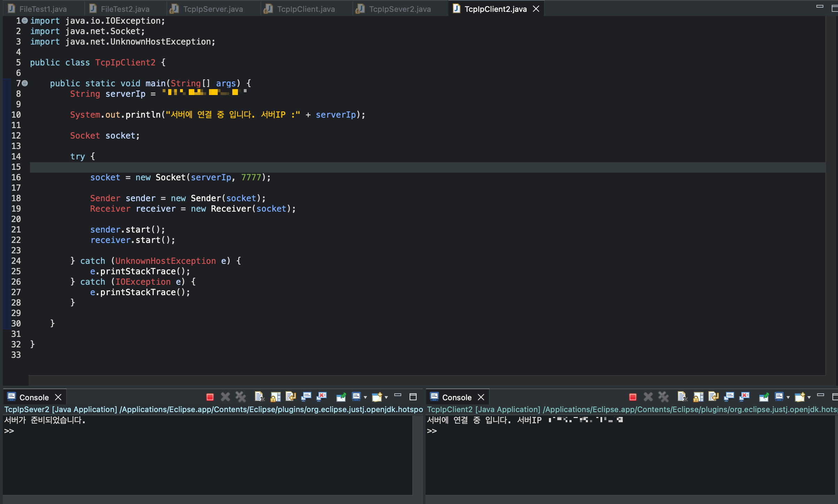Collapse the main method fold marker on line 7
838x504 pixels.
25,83
